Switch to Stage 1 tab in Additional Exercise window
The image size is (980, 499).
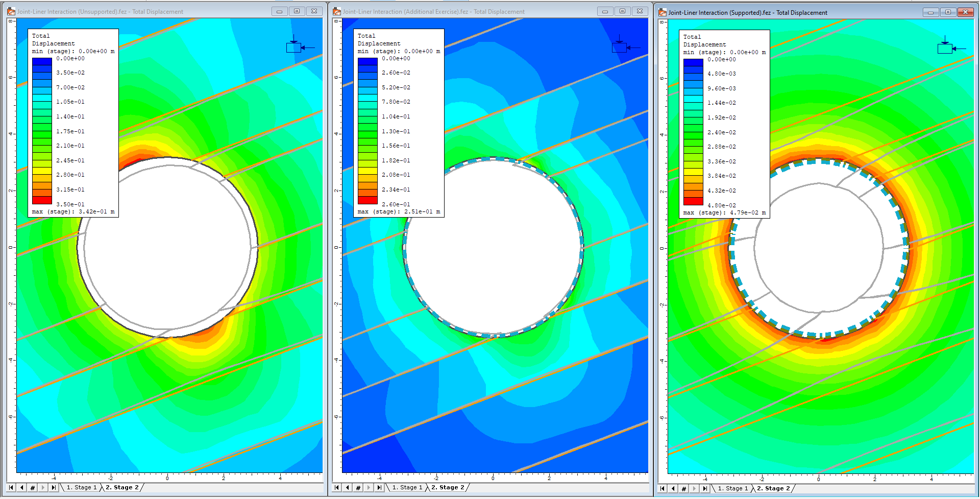406,487
